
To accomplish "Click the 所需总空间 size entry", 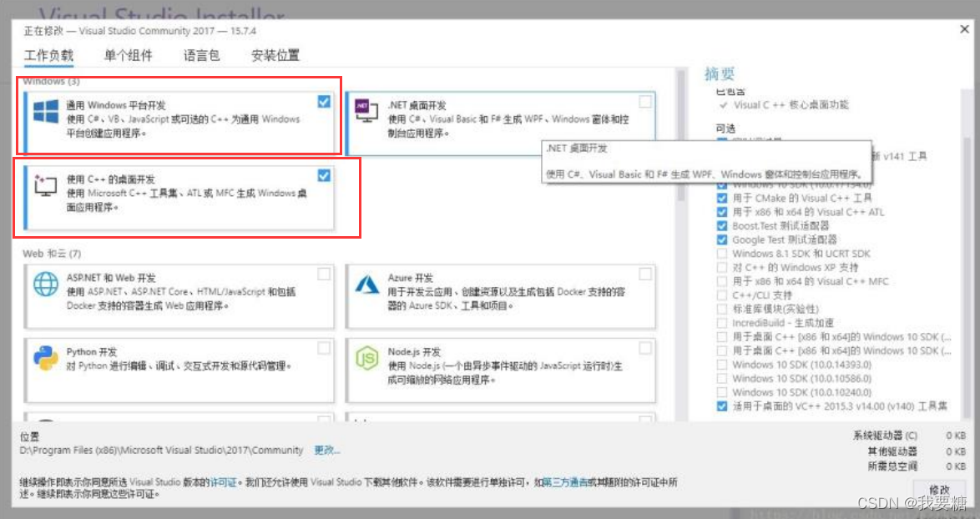I will 917,466.
